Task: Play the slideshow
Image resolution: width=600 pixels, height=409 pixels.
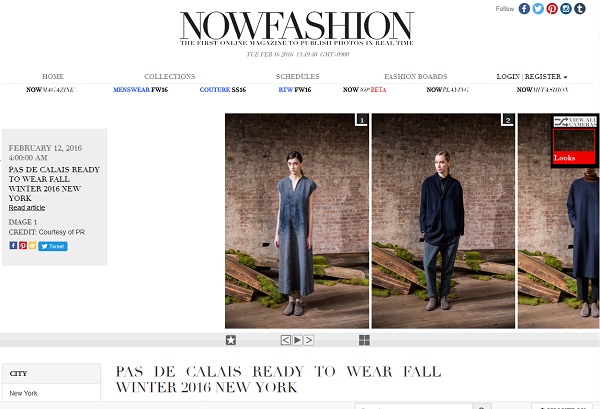Action: click(297, 340)
